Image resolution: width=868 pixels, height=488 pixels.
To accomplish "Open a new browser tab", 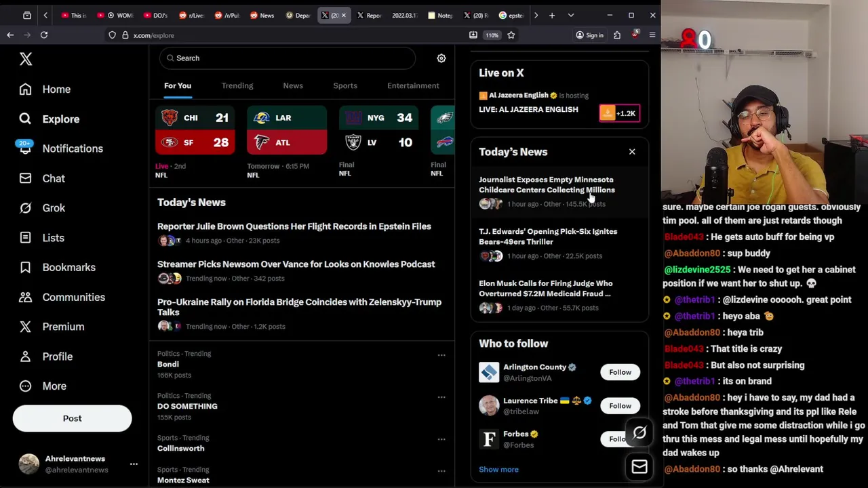I will (x=552, y=15).
